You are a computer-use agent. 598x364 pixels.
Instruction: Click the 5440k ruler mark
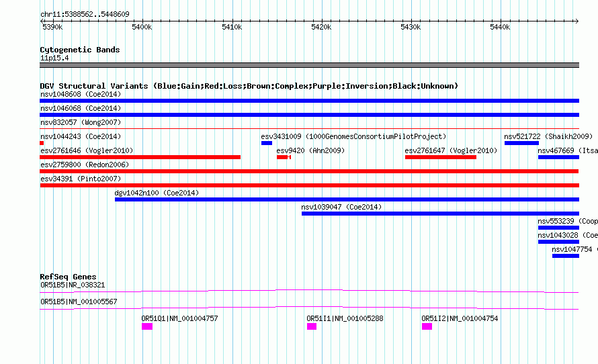click(x=500, y=27)
